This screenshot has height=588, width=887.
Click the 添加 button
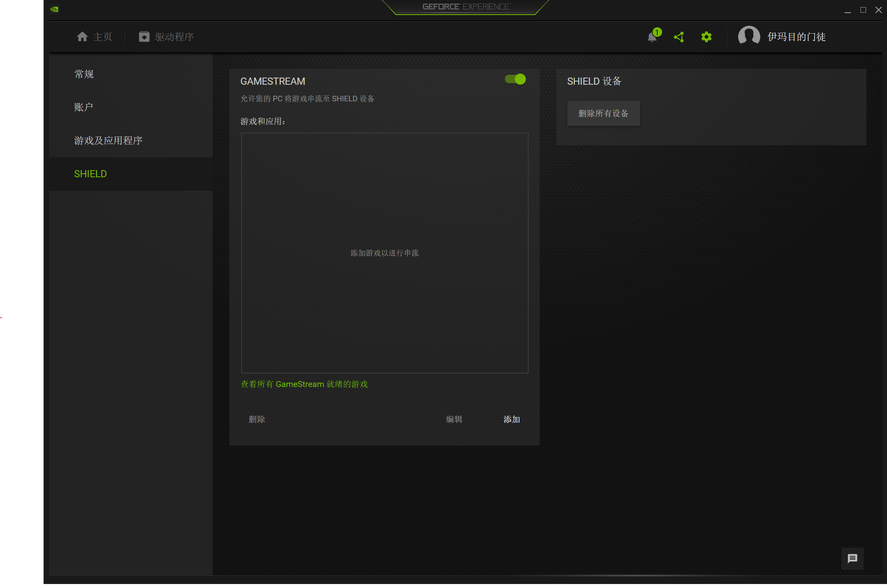tap(511, 419)
